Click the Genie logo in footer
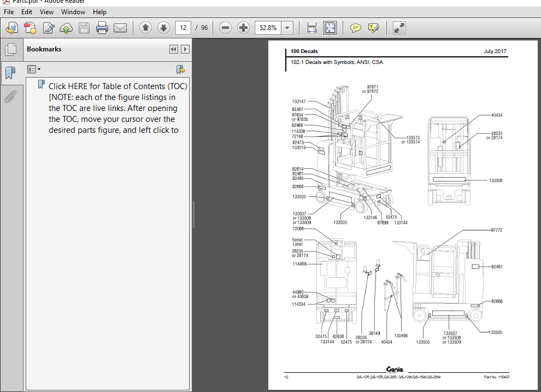Screen dimensions: 541x392 tap(395, 370)
